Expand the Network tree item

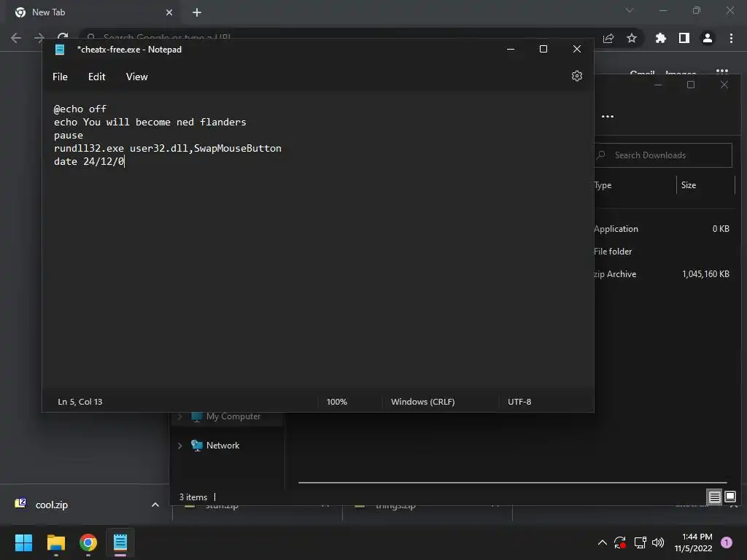pyautogui.click(x=179, y=446)
